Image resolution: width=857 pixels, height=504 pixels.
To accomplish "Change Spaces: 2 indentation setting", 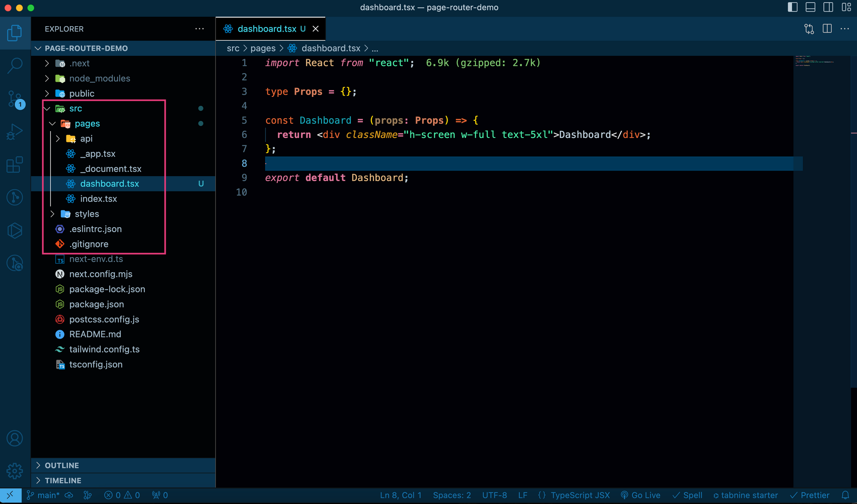I will point(452,495).
